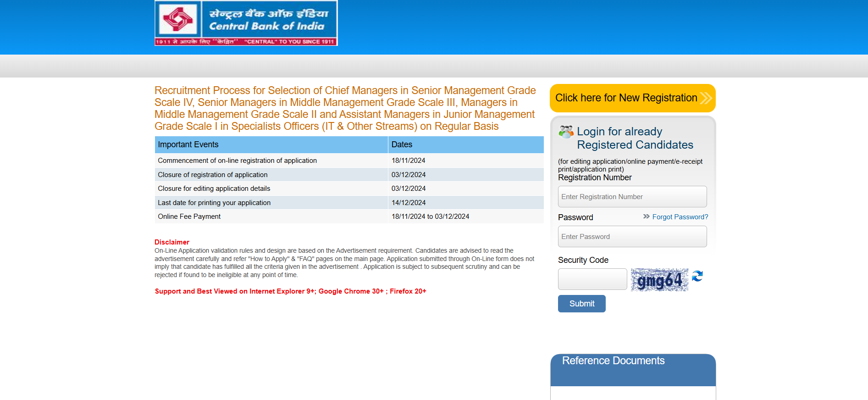Click the Important Events column header

click(271, 144)
